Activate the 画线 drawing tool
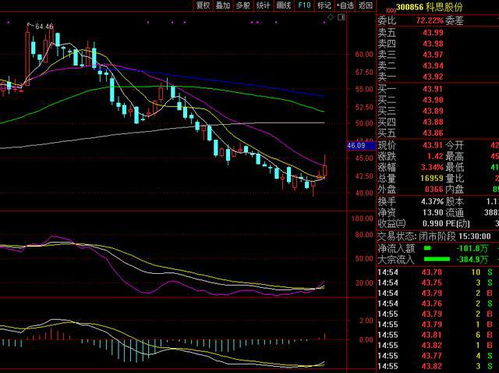 tap(284, 5)
